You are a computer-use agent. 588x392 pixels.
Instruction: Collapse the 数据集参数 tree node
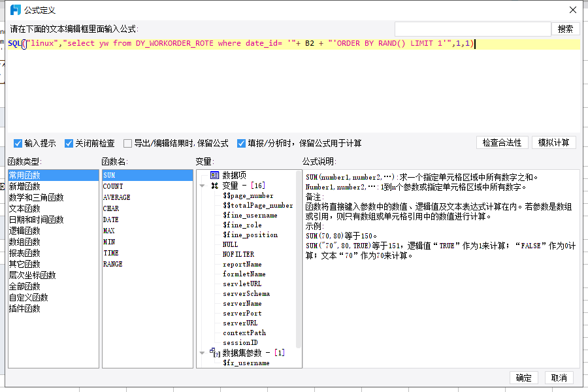click(x=202, y=353)
